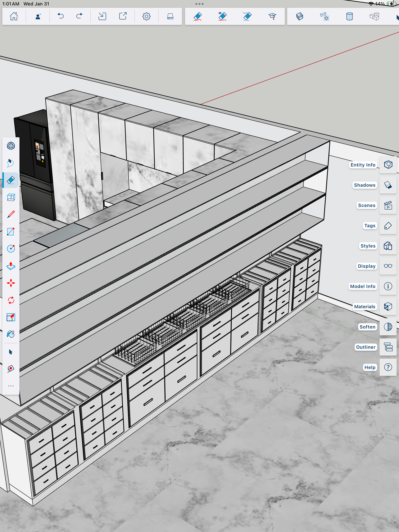
Task: Click the Redo arrow
Action: coord(79,16)
